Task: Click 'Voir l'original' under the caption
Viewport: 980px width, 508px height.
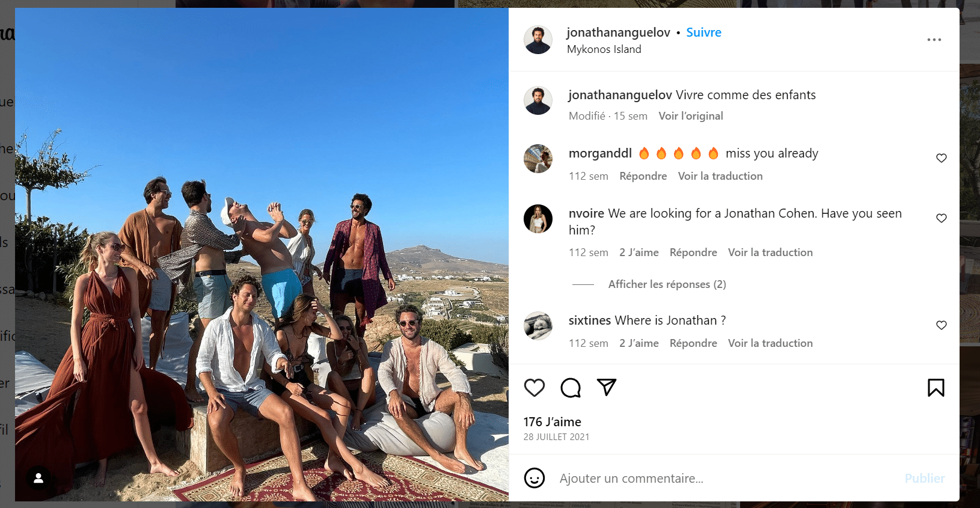Action: click(690, 115)
